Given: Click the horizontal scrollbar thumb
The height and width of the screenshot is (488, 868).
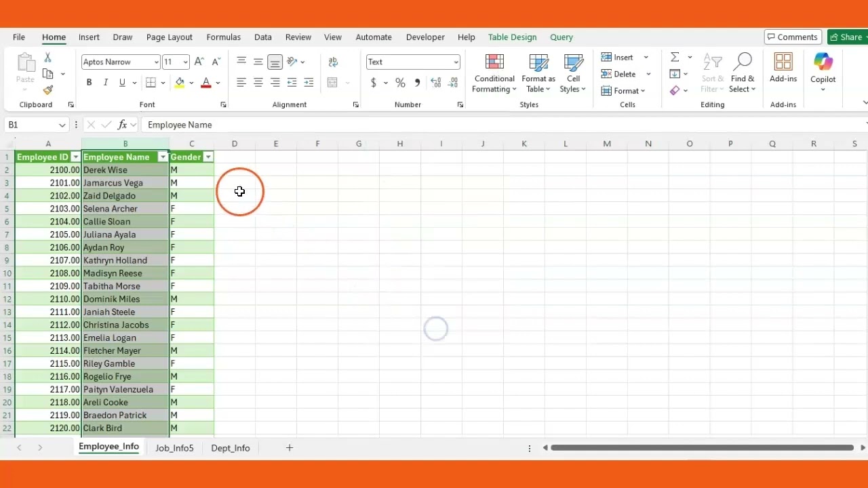Looking at the screenshot, I should pos(702,448).
